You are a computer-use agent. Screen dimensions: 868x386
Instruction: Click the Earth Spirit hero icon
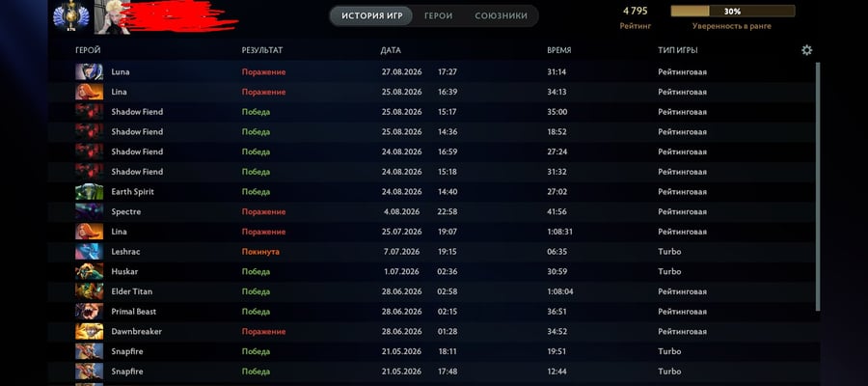tap(89, 192)
